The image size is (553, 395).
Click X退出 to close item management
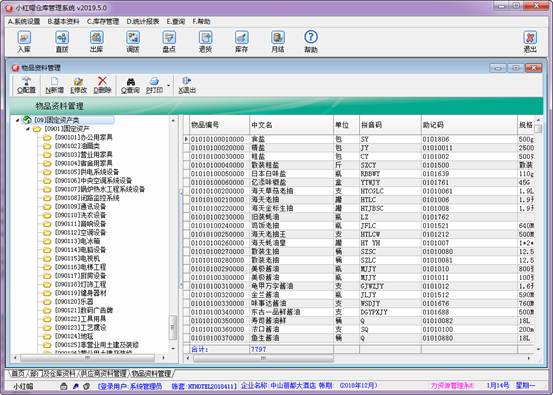pyautogui.click(x=187, y=85)
